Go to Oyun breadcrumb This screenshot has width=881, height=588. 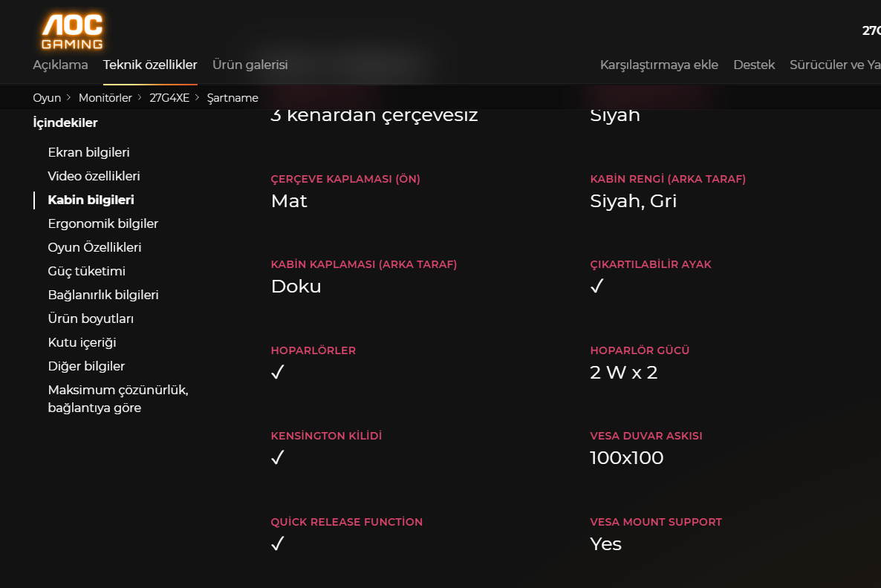[x=47, y=98]
